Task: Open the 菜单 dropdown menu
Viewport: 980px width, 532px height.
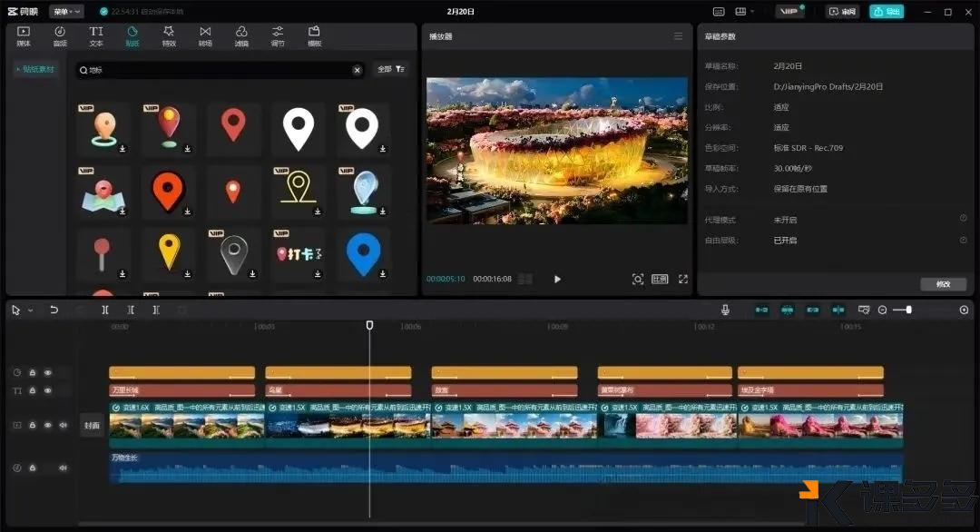Action: coord(65,12)
